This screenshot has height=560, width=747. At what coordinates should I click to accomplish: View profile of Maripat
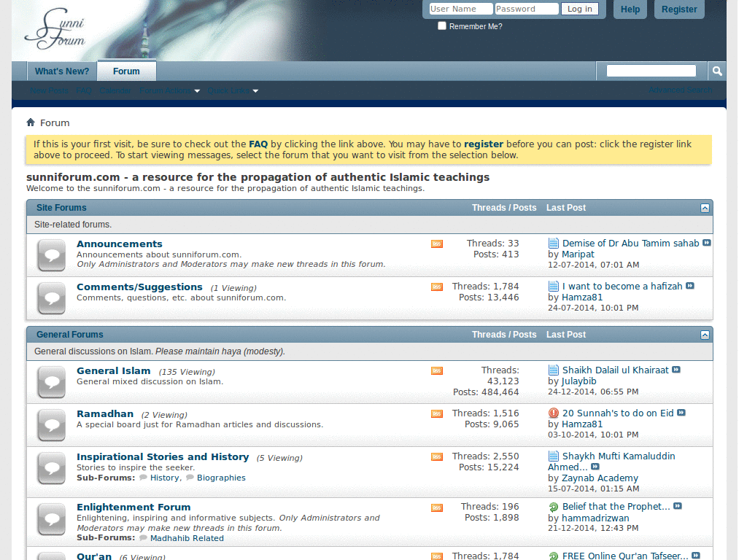(x=578, y=254)
